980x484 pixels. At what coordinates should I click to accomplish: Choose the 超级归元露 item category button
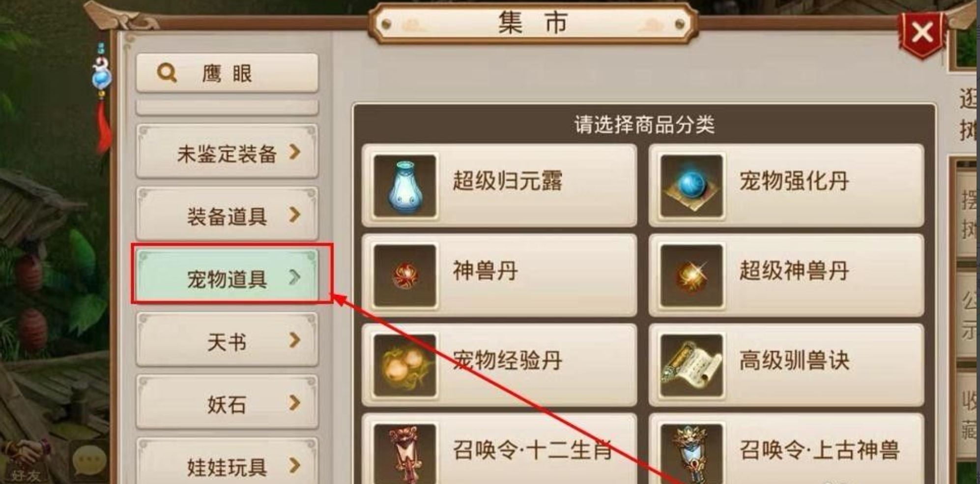coord(499,185)
